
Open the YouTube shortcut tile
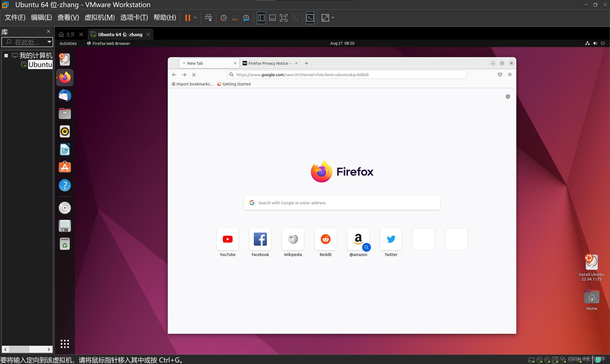pyautogui.click(x=228, y=239)
